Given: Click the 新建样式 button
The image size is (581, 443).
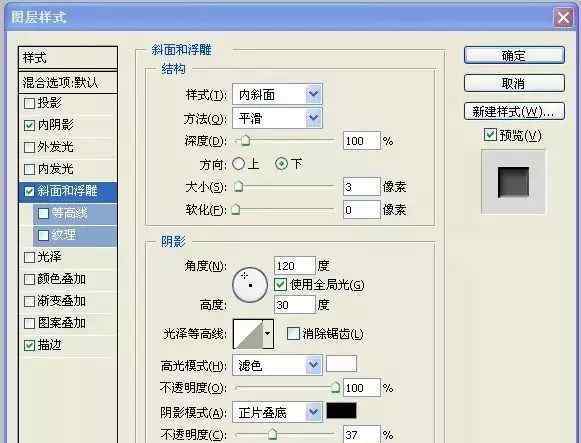Looking at the screenshot, I should pyautogui.click(x=514, y=111).
